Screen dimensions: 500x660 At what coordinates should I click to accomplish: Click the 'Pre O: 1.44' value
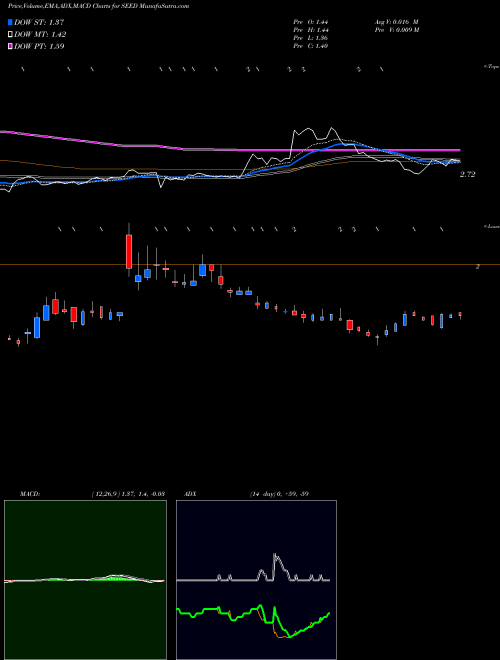(x=311, y=22)
